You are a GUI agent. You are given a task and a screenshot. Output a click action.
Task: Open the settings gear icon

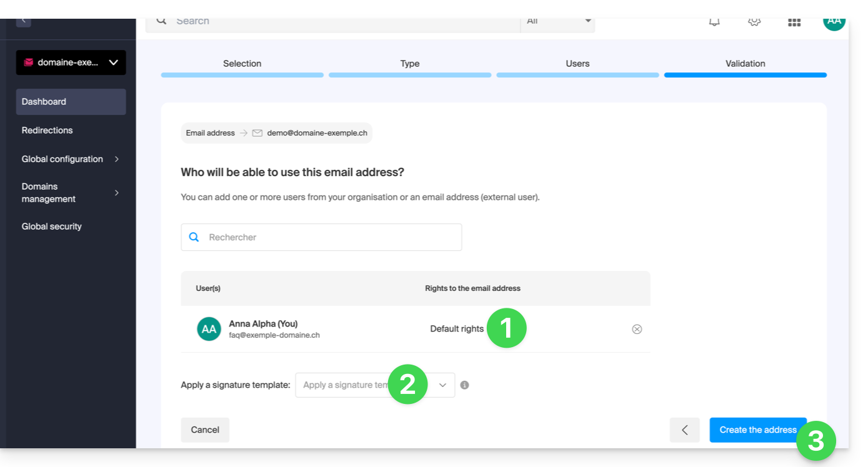(754, 21)
